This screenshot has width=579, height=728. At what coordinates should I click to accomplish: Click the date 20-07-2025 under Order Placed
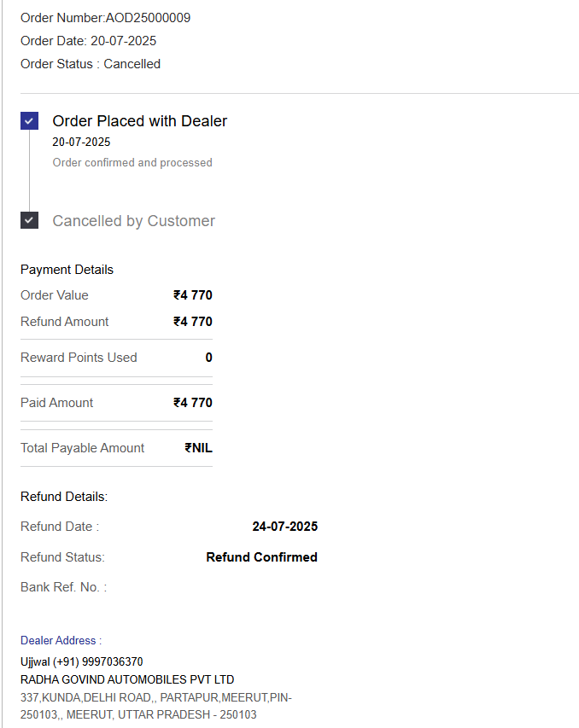click(81, 142)
